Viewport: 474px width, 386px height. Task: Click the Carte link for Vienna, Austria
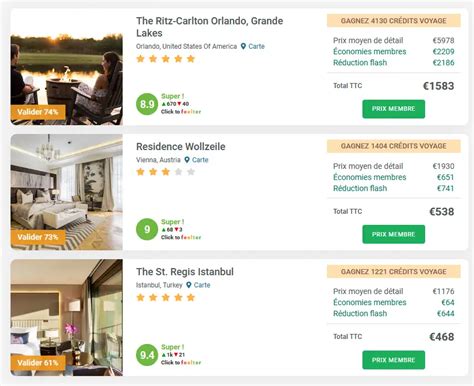[x=200, y=160]
